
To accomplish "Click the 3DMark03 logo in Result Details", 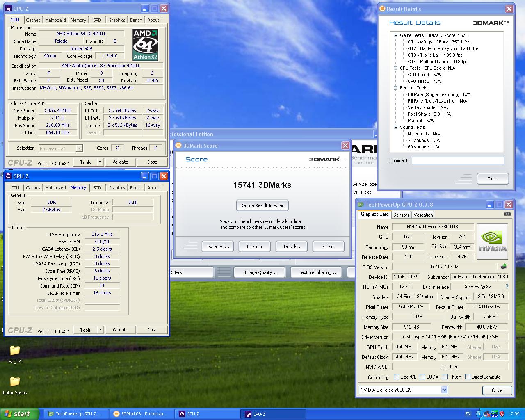I will point(491,23).
